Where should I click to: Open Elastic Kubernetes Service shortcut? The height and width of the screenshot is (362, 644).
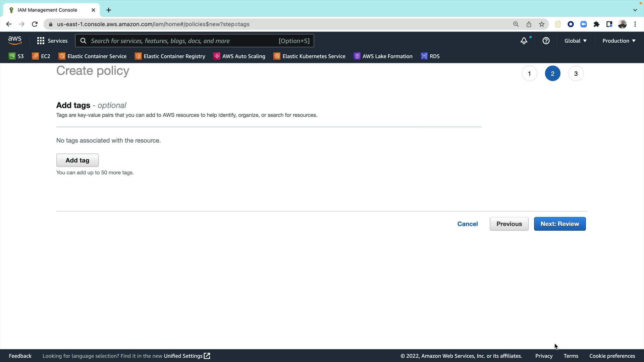(309, 56)
